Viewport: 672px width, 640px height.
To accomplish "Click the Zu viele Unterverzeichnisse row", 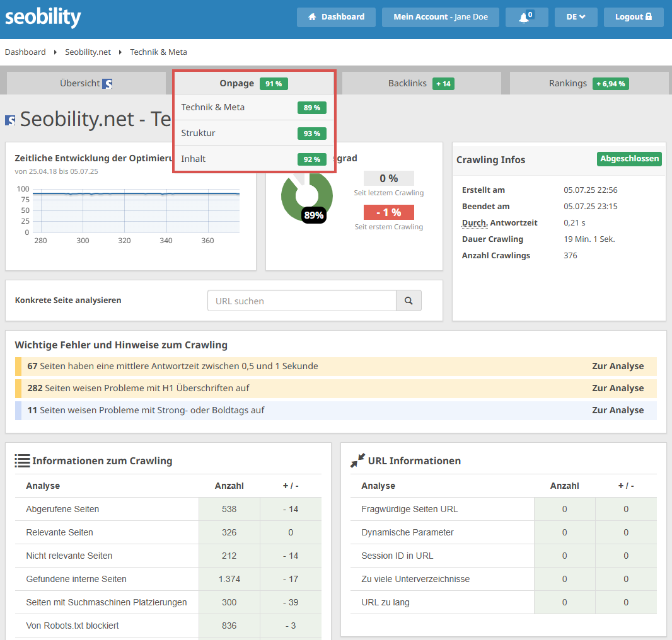I will (x=504, y=579).
